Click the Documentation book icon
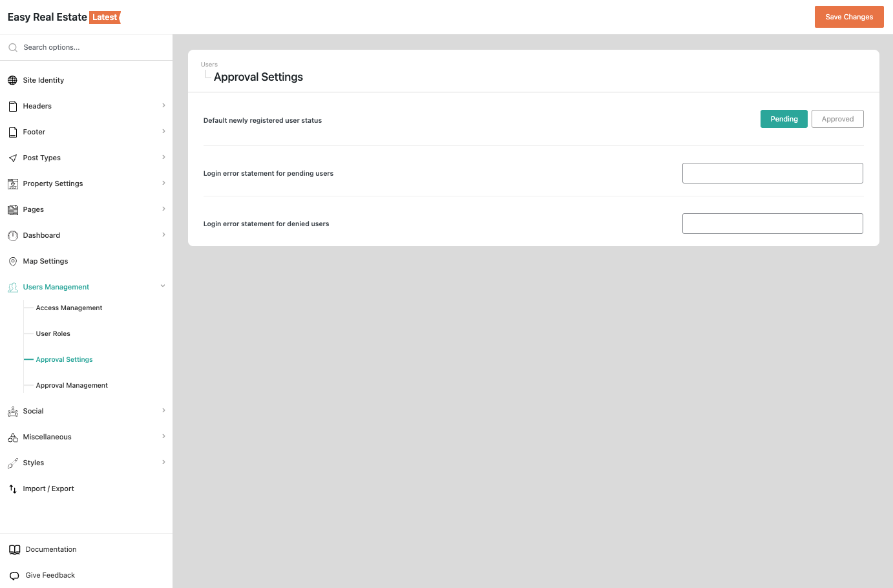893x588 pixels. (14, 549)
